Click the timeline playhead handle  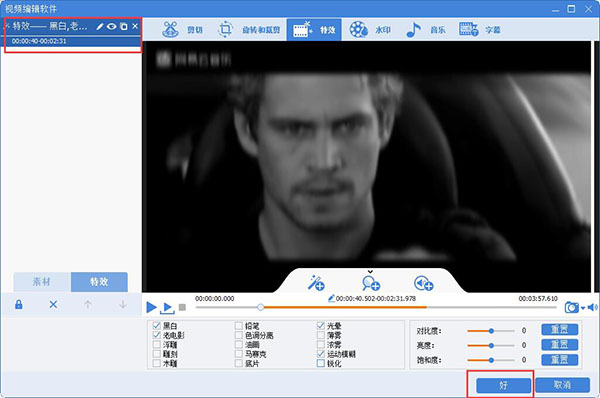pyautogui.click(x=261, y=307)
